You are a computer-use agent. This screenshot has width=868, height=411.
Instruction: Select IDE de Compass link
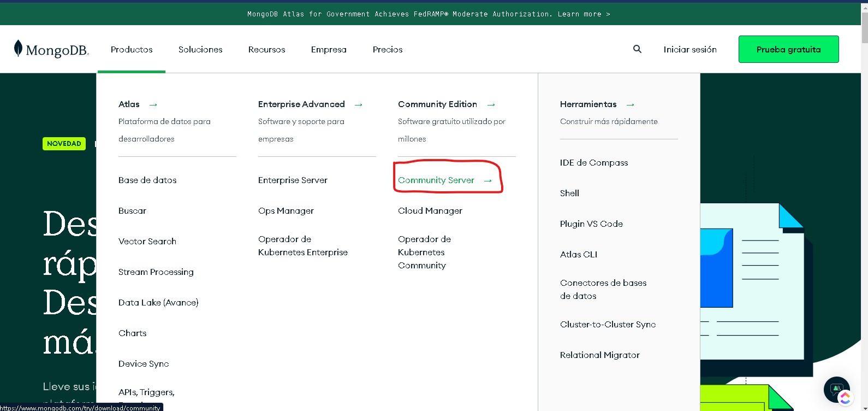click(x=594, y=163)
